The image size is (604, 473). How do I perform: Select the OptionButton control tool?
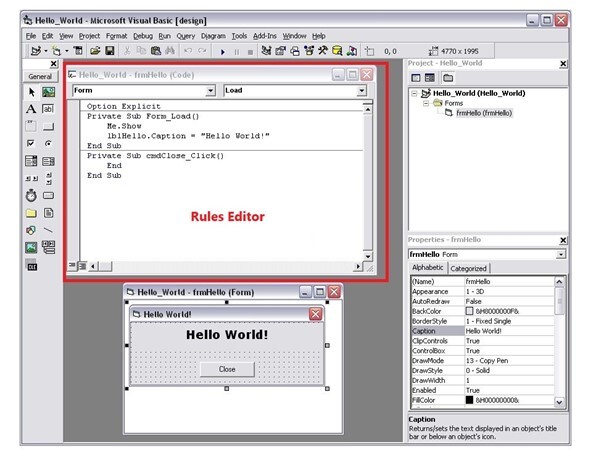pos(48,143)
